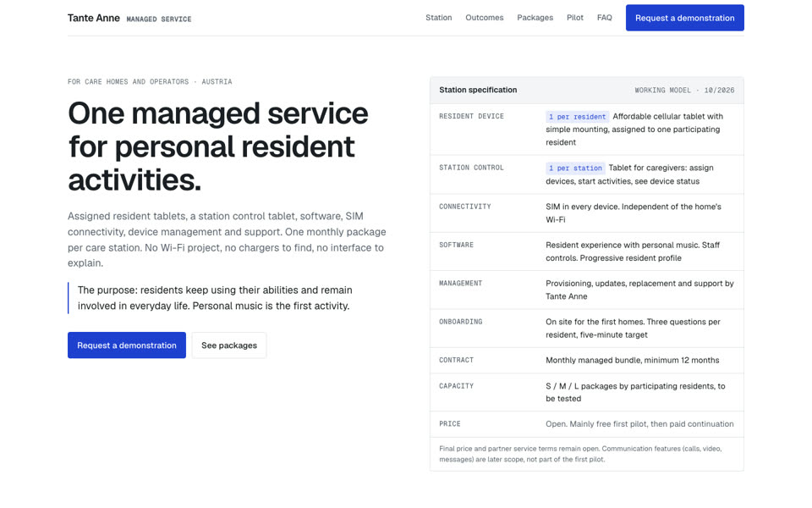Click the "Open. Mainly free first pilot" price text

[639, 424]
